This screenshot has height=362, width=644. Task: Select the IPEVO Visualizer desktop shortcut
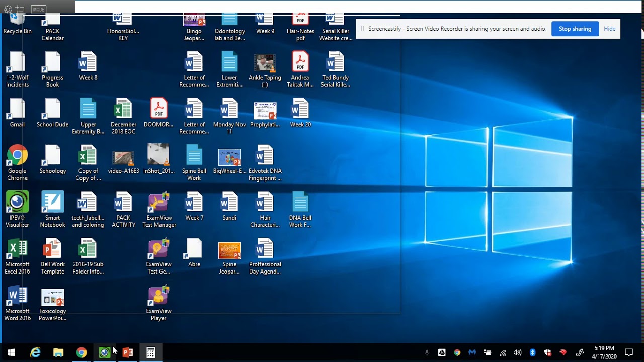pyautogui.click(x=17, y=210)
